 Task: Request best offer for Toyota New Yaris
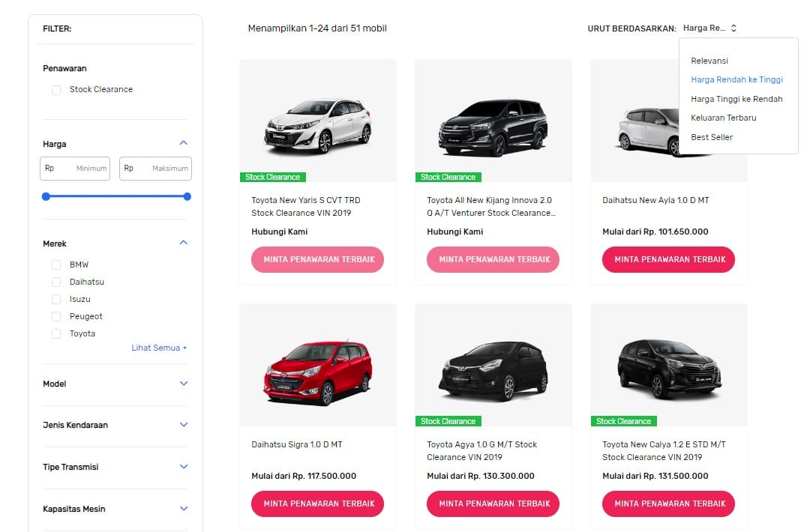pos(318,259)
